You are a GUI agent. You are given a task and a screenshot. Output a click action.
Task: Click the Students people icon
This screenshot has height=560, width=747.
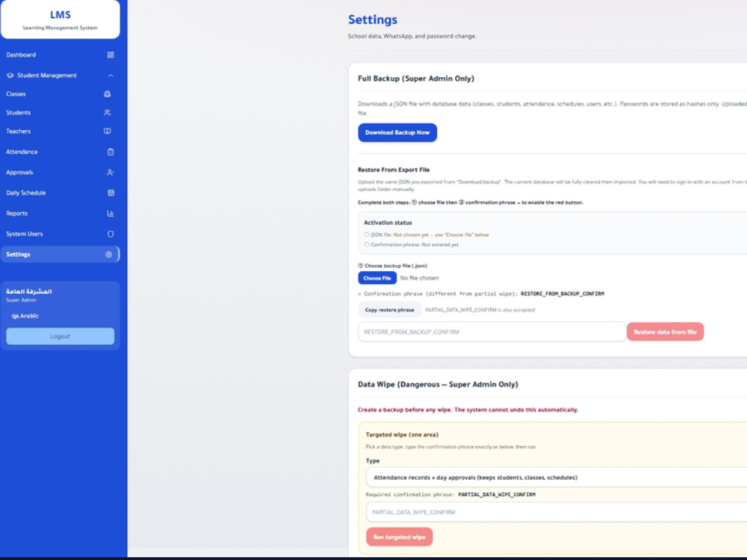[107, 113]
